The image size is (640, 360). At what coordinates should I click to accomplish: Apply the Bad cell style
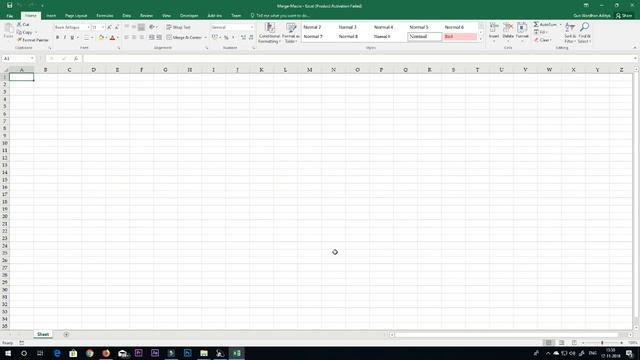(460, 37)
